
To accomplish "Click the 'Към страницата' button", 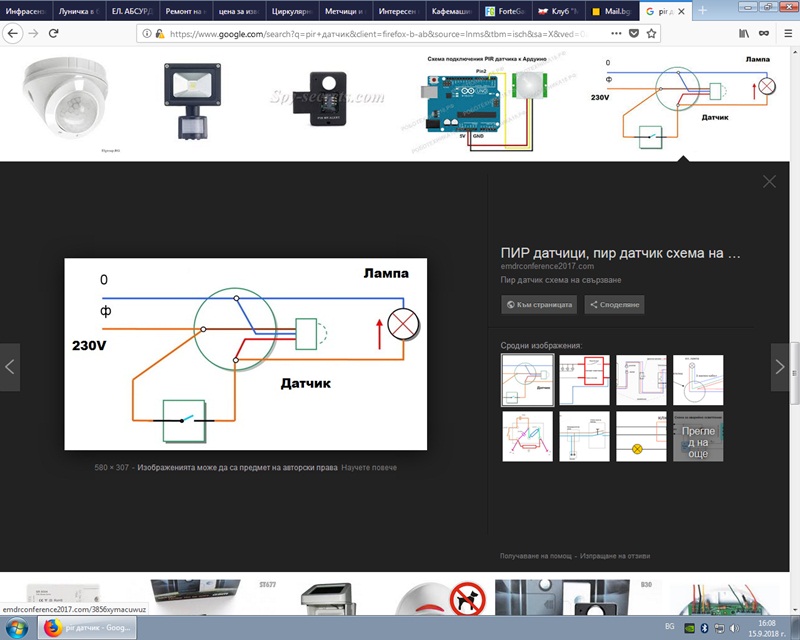I will pos(539,304).
